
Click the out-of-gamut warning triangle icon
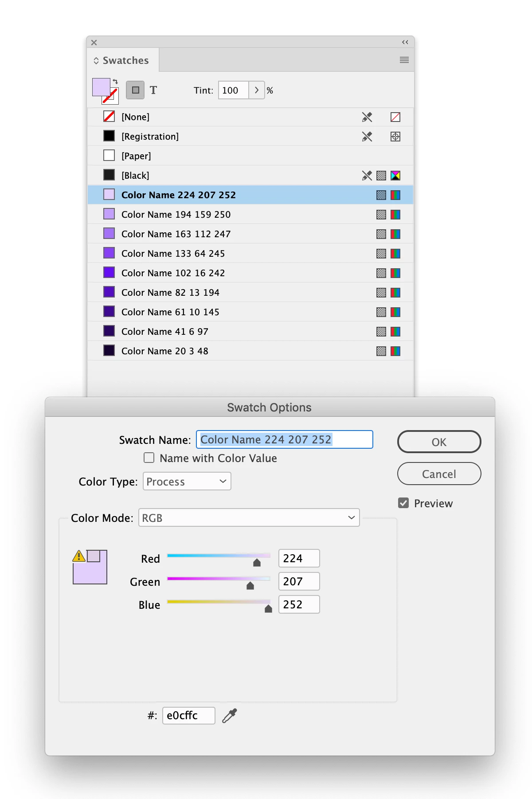click(79, 556)
